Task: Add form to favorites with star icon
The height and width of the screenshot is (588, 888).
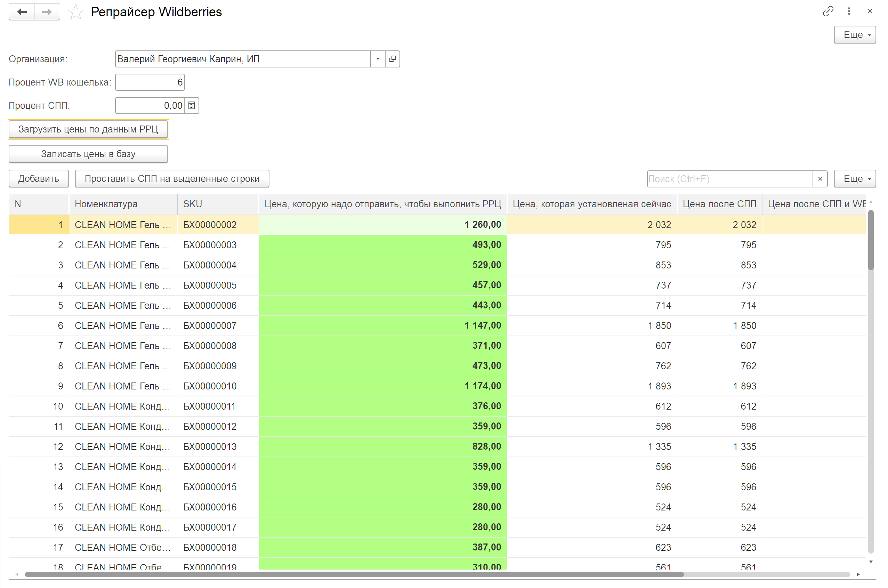Action: click(75, 12)
